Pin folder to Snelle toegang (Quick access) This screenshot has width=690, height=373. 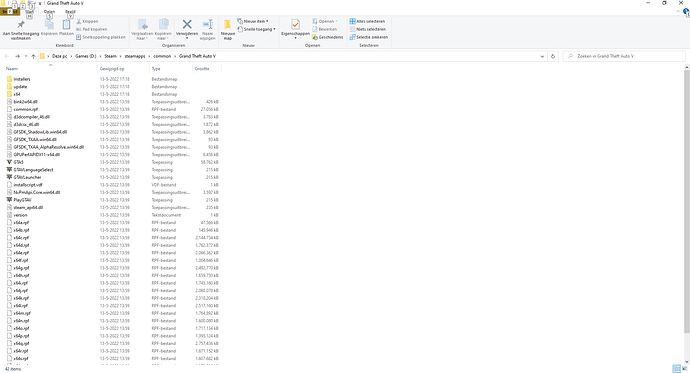coord(21,29)
